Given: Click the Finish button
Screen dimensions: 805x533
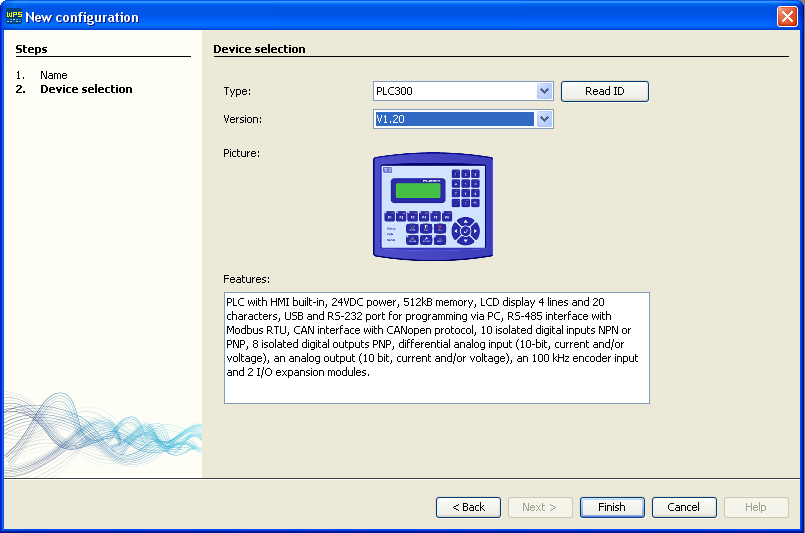Looking at the screenshot, I should tap(612, 507).
